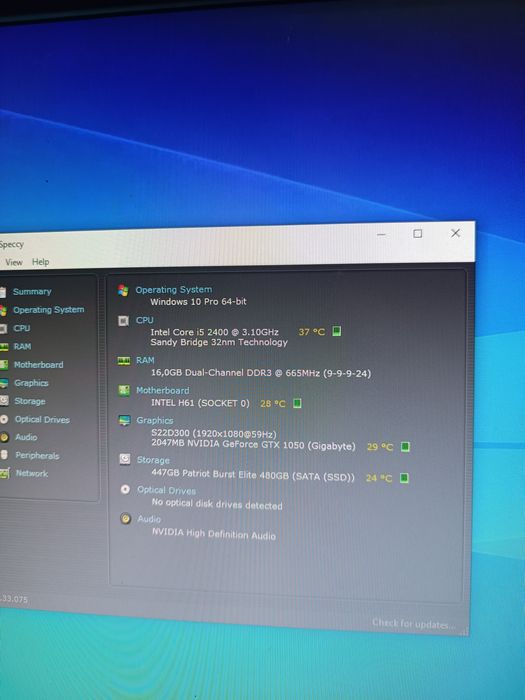The height and width of the screenshot is (700, 525).
Task: Open the Graphics heading link in summary
Action: coord(155,421)
